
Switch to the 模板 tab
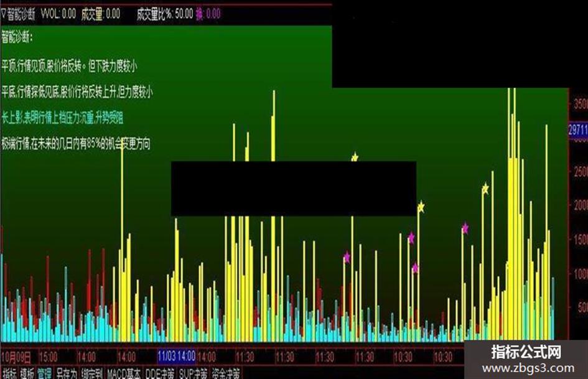27,374
